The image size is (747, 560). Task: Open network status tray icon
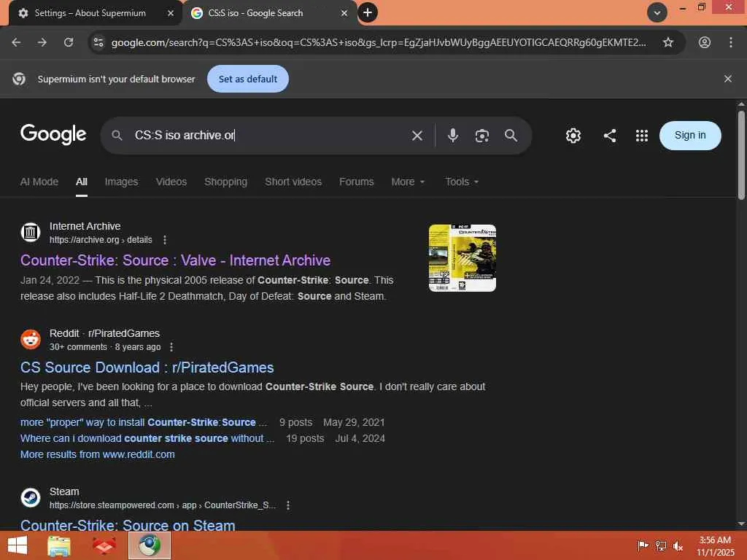[661, 545]
